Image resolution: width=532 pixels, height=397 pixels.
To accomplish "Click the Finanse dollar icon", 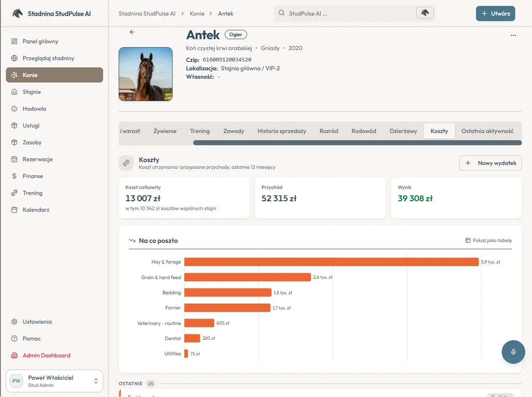I will coord(14,176).
